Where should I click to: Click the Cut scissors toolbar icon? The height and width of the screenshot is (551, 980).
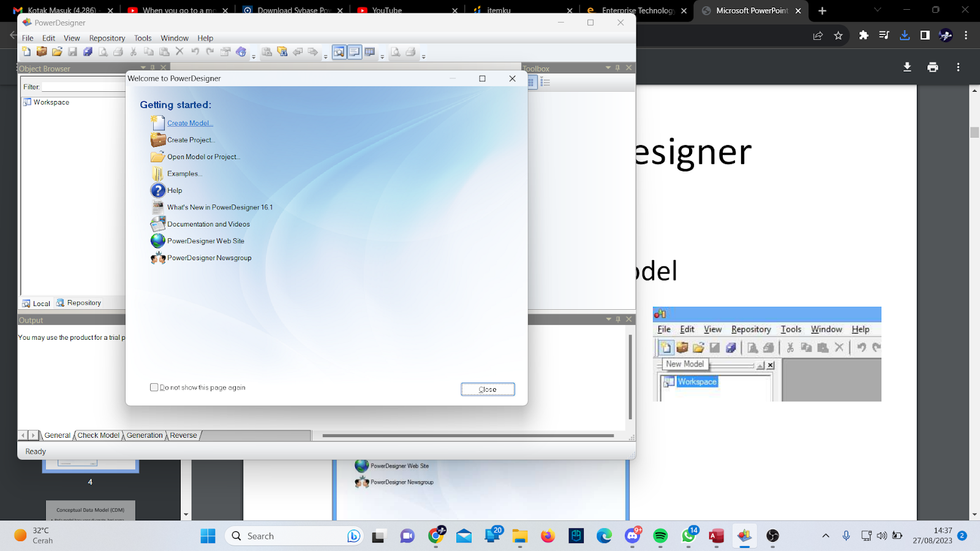click(134, 52)
